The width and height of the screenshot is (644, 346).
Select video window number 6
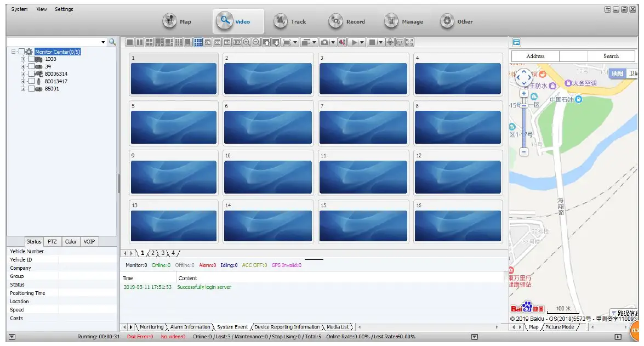(267, 124)
